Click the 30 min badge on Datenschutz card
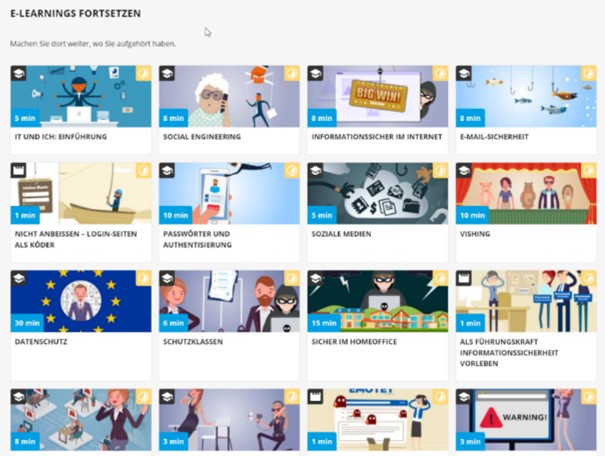This screenshot has width=605, height=456. point(27,323)
